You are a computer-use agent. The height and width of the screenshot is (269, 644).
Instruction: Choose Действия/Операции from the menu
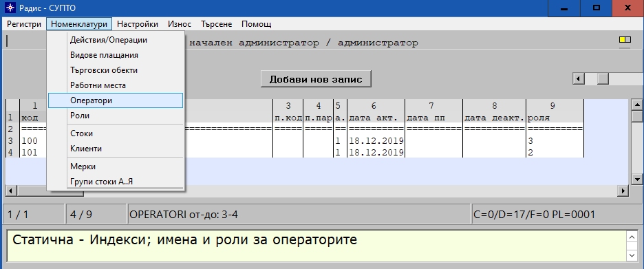(116, 40)
